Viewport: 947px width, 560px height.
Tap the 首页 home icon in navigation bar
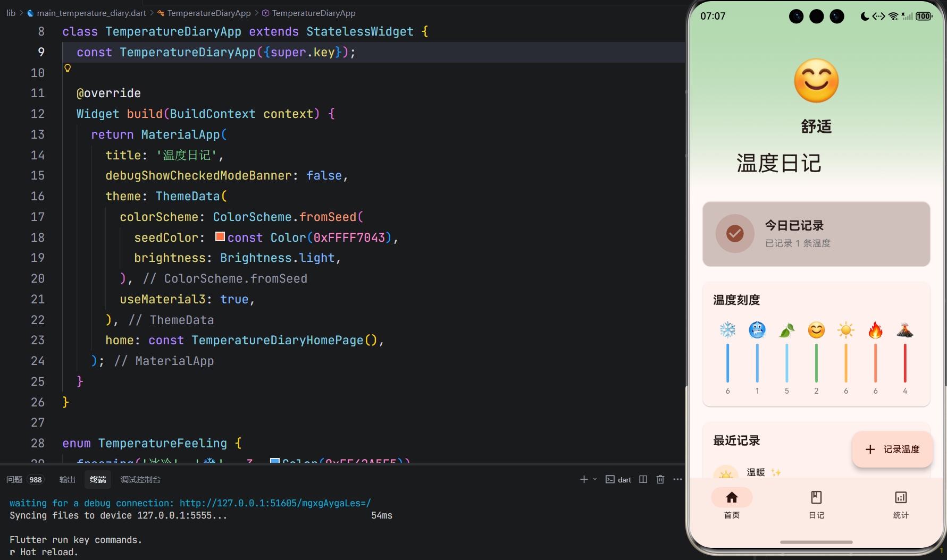(732, 497)
